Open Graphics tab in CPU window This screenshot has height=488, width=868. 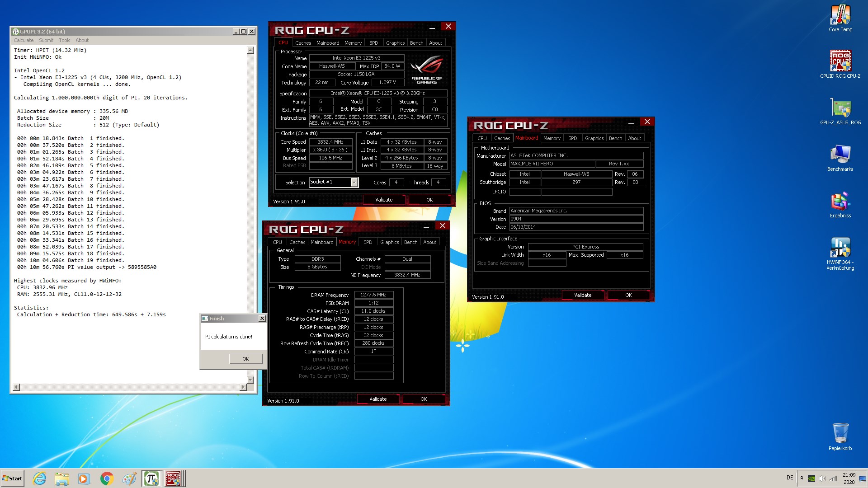[x=395, y=43]
